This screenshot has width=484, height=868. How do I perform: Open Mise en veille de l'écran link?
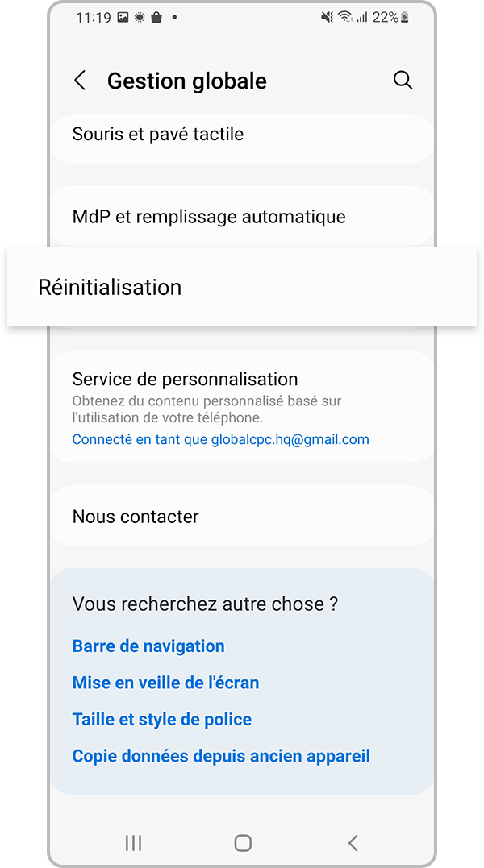165,683
